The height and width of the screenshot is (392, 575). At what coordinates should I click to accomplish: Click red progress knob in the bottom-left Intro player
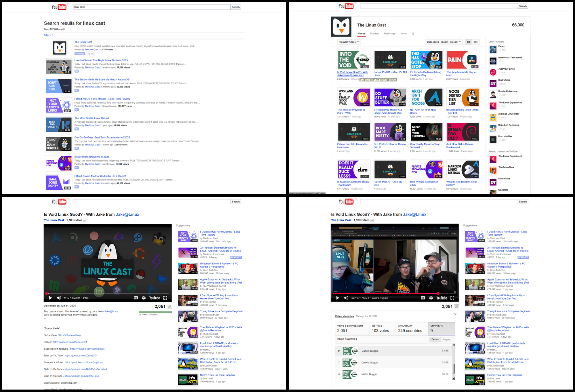(46, 293)
